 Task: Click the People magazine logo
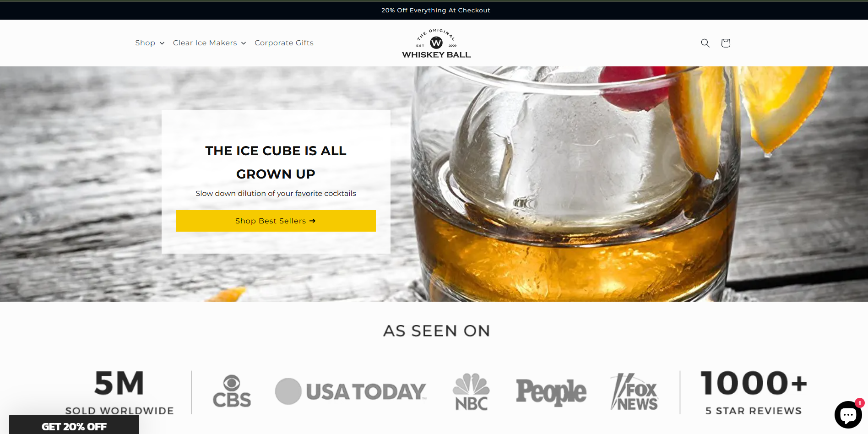point(551,392)
